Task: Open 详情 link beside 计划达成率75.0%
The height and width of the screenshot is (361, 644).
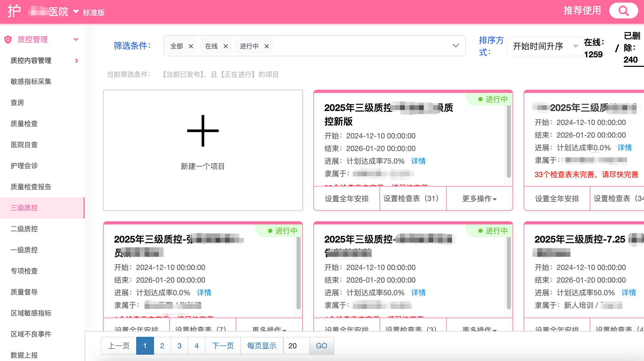Action: [418, 161]
